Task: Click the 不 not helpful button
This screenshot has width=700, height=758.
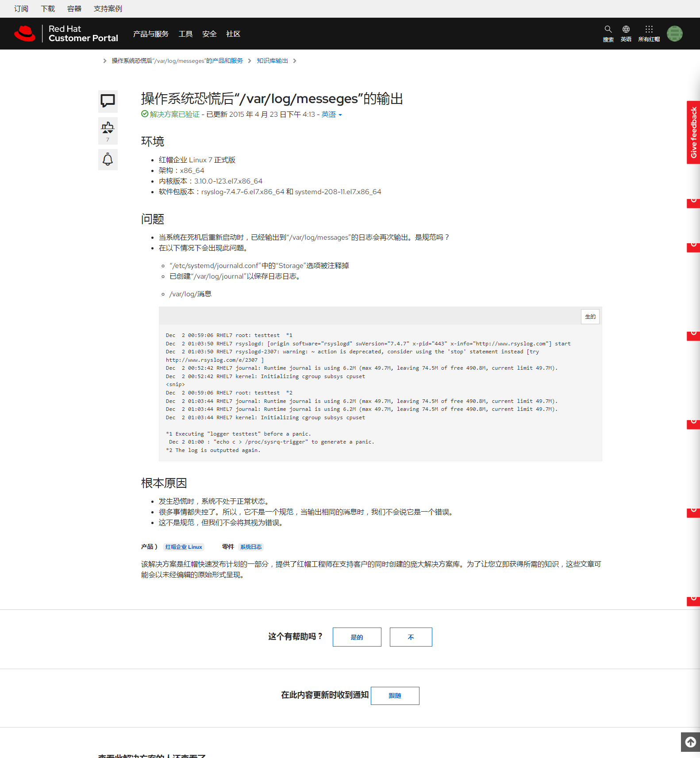Action: [x=411, y=637]
